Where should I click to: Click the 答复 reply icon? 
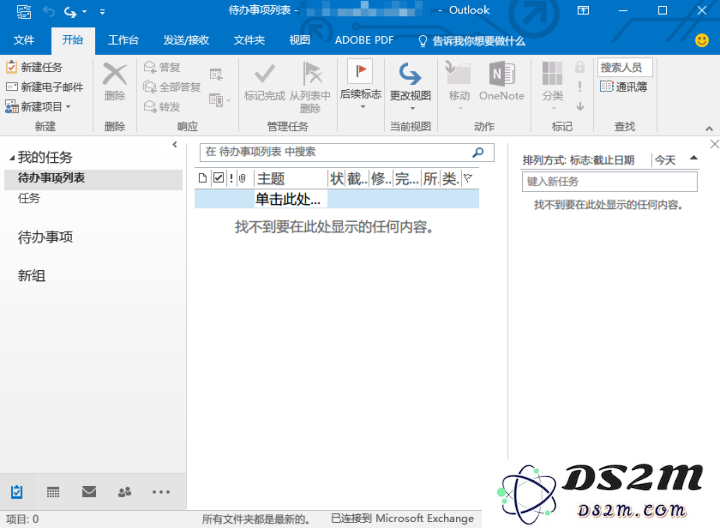[150, 67]
